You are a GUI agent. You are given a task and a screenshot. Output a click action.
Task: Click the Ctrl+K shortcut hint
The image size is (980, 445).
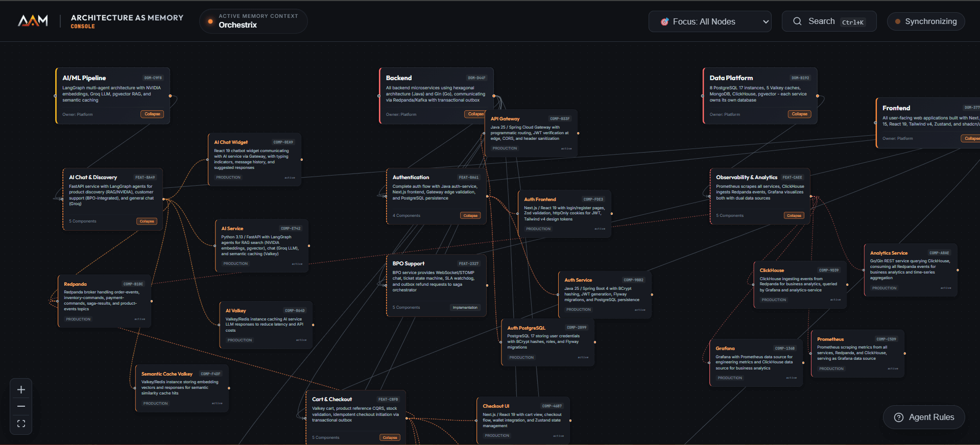(x=853, y=22)
